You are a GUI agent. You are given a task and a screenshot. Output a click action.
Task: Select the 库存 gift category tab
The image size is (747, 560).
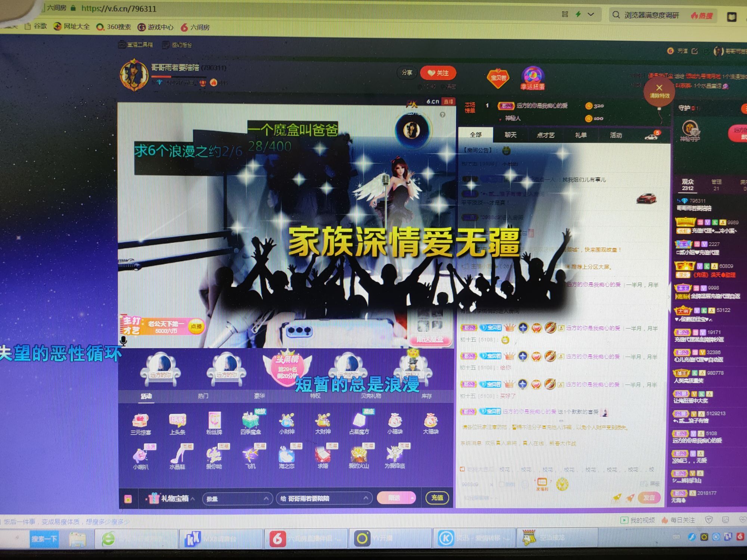[x=427, y=396]
